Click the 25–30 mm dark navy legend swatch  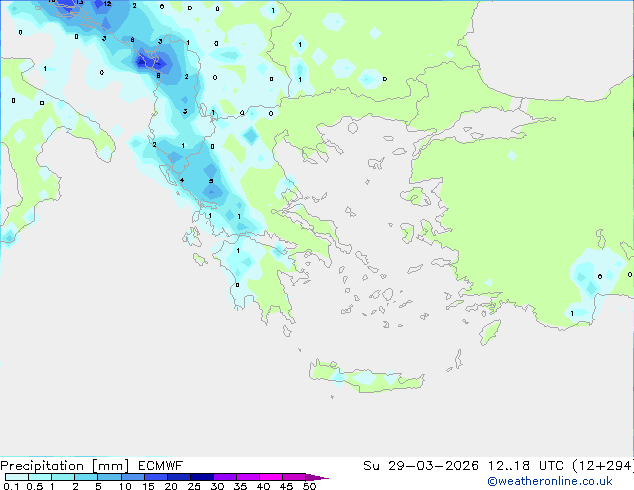coord(201,477)
